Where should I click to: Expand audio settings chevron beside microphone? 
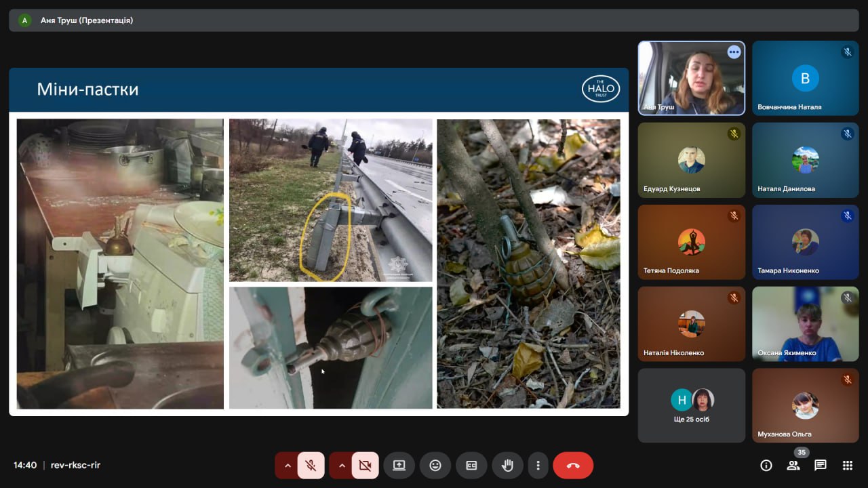tap(288, 466)
